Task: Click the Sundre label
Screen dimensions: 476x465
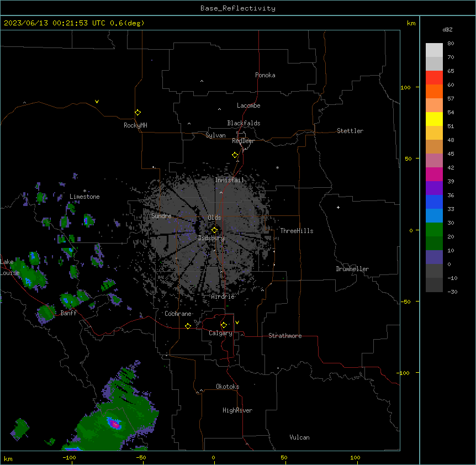Action: coord(161,216)
